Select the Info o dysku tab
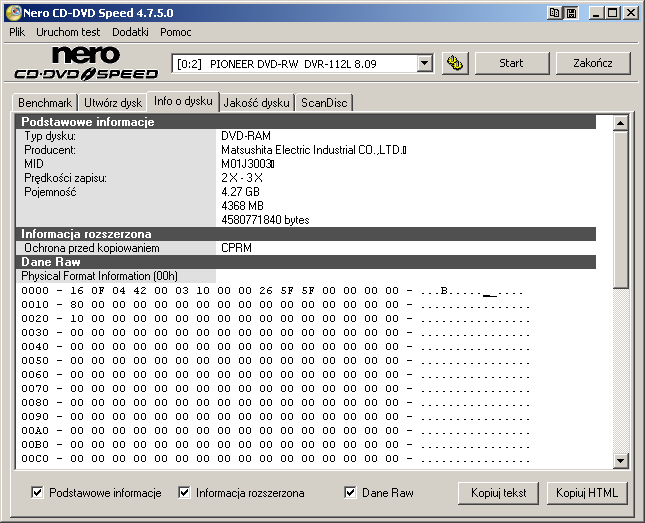645x523 pixels. (183, 101)
